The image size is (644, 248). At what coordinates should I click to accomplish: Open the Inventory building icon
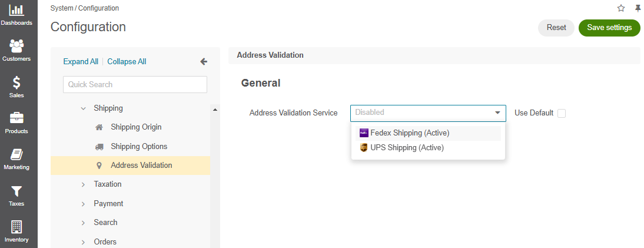pos(16,227)
